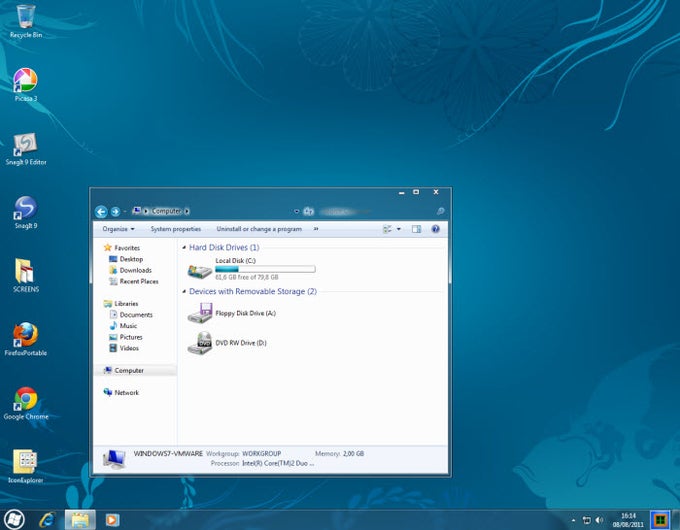Collapse Devices with Removable Storage group

[x=184, y=291]
